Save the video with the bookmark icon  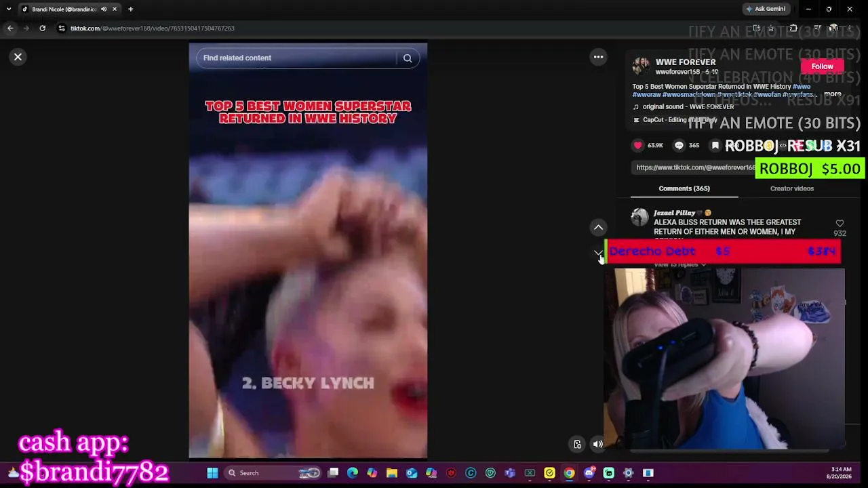tap(715, 145)
